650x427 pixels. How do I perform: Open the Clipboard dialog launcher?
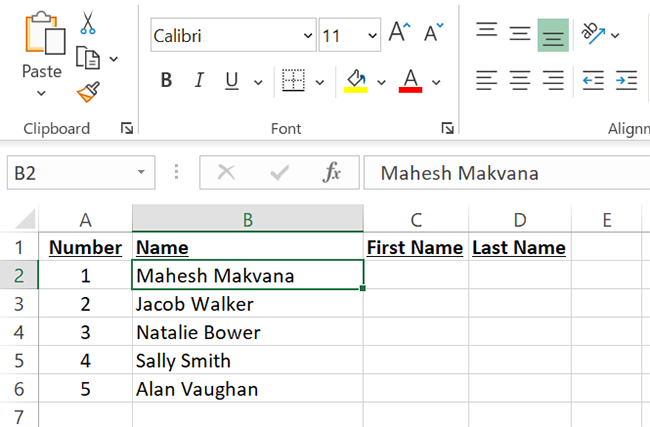(127, 128)
